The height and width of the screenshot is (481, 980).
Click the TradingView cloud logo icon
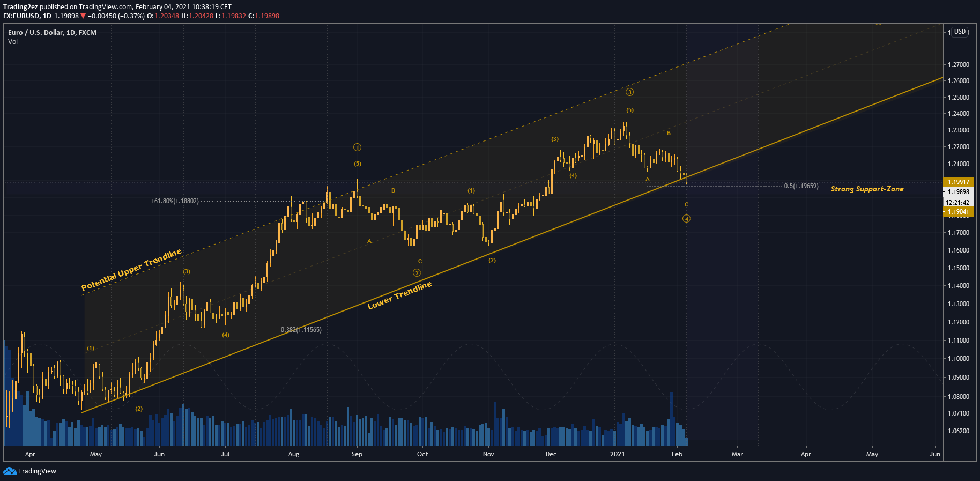10,471
